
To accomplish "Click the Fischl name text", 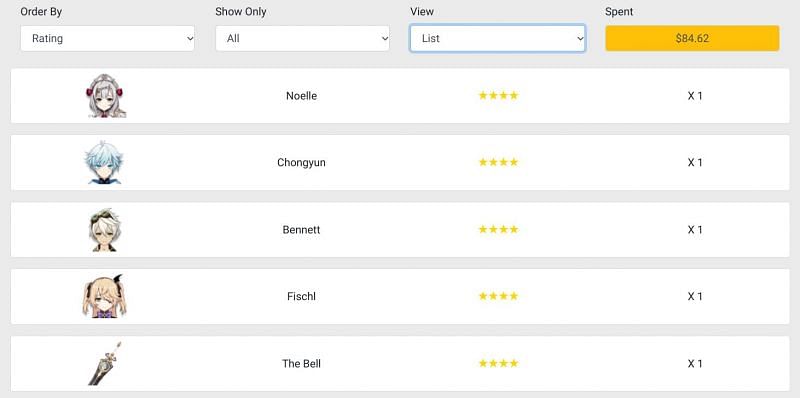I will tap(302, 296).
